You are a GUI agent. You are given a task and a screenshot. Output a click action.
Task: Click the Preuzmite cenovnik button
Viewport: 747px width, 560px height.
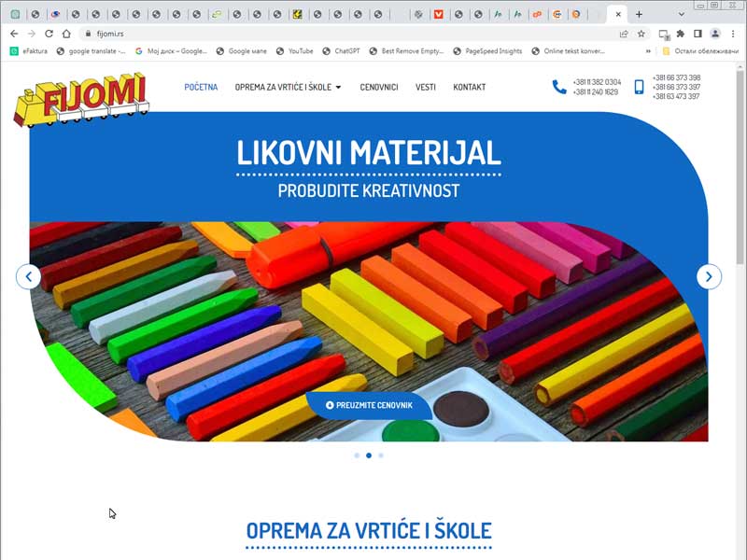pyautogui.click(x=369, y=405)
